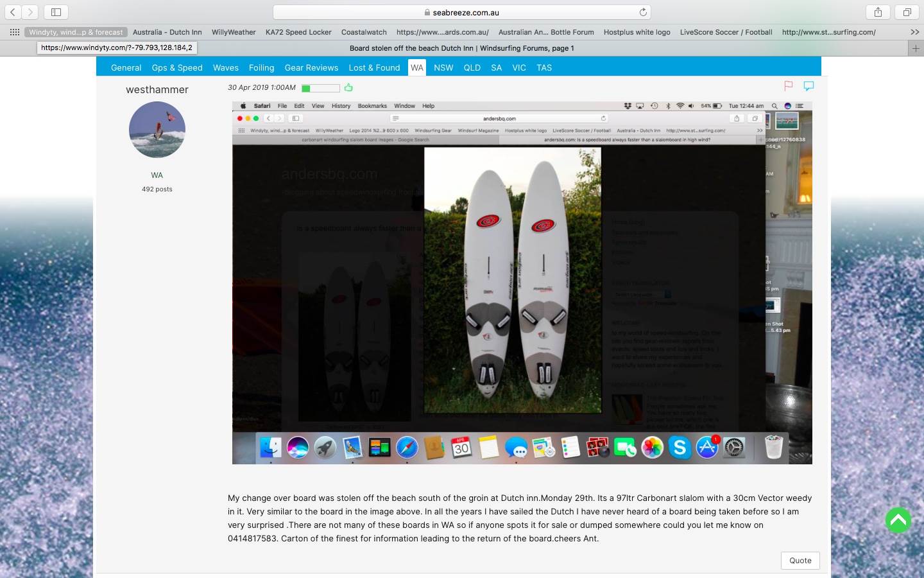
Task: Click the Siri icon in pictured dock
Action: coord(298,448)
